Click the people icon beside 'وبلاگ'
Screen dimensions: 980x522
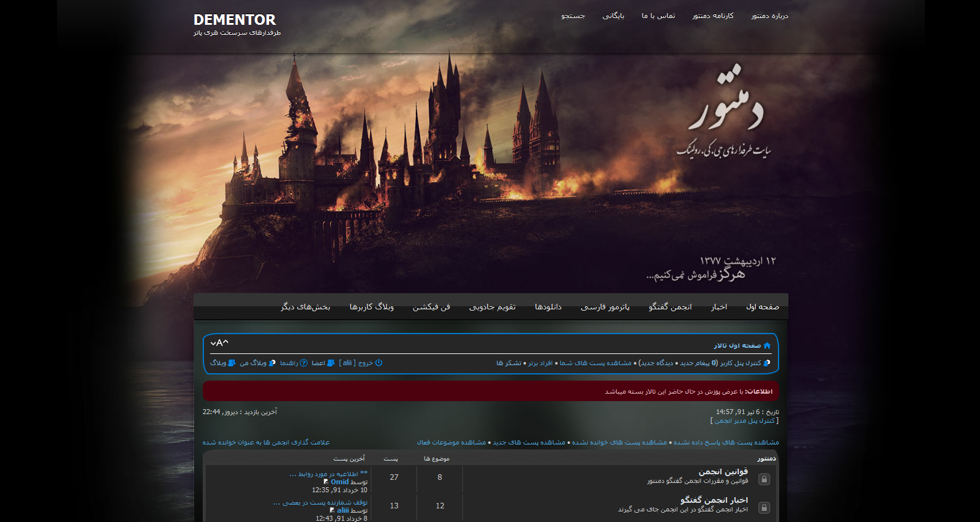click(232, 363)
